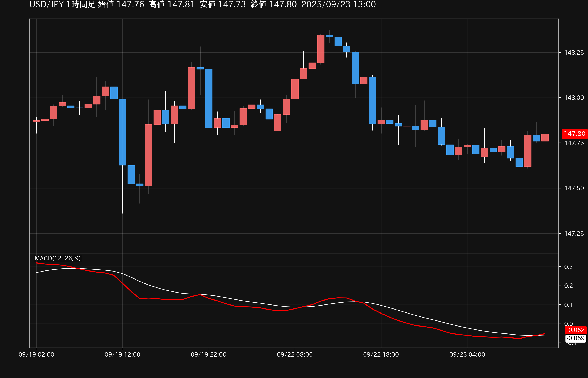Select the 09/19 02:00 time axis label
This screenshot has height=378, width=588.
(x=36, y=354)
